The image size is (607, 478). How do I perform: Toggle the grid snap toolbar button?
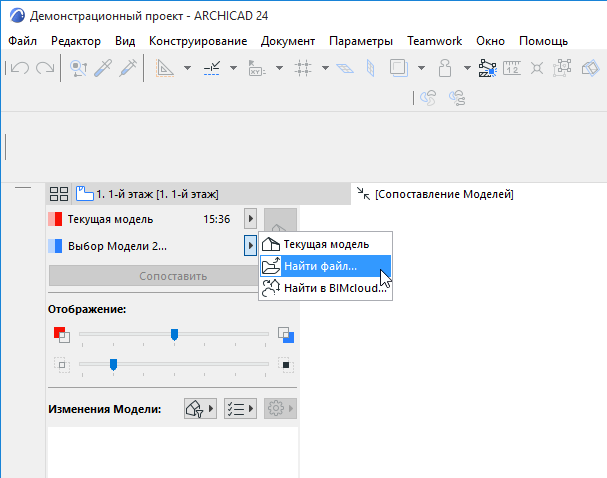[304, 68]
